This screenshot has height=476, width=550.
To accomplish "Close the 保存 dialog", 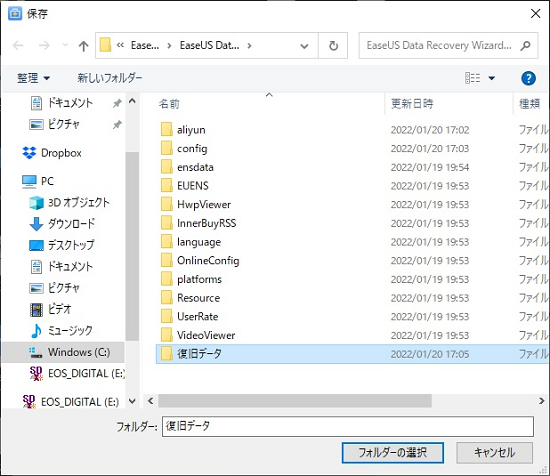I will point(535,14).
